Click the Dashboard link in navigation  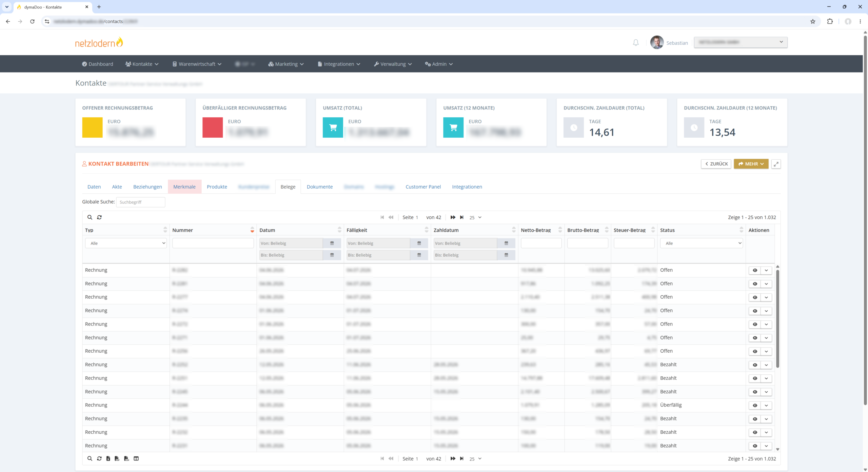point(98,64)
